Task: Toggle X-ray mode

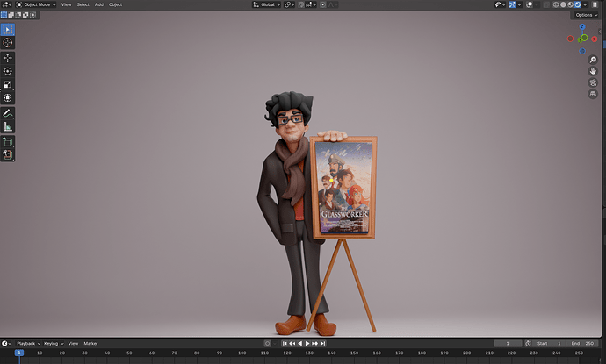Action: point(546,4)
